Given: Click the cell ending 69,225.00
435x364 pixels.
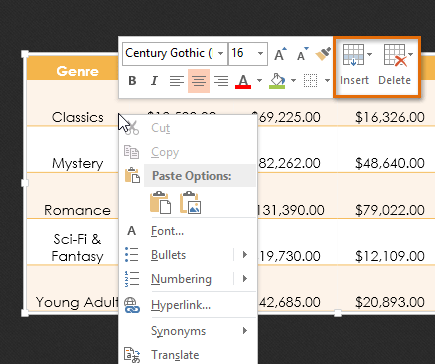Looking at the screenshot, I should (289, 117).
